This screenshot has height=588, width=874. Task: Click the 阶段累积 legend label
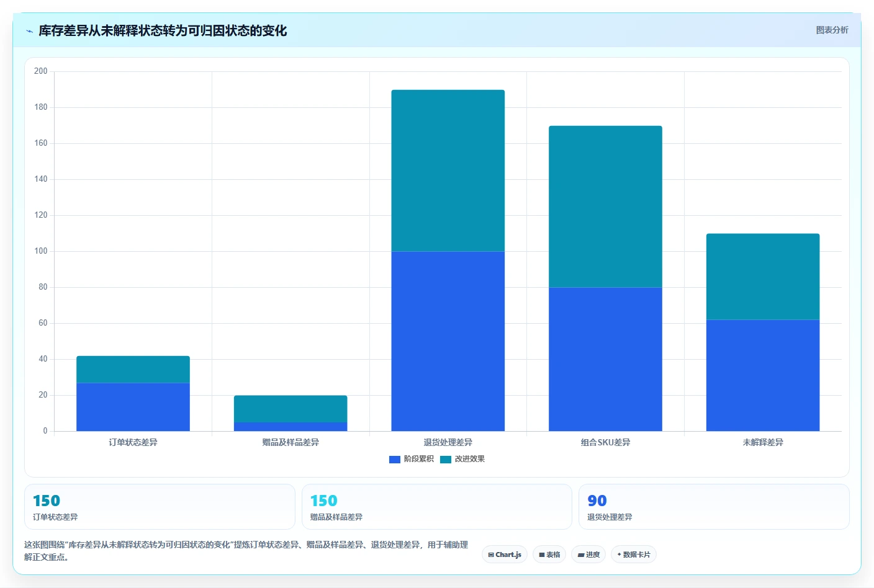coord(418,459)
